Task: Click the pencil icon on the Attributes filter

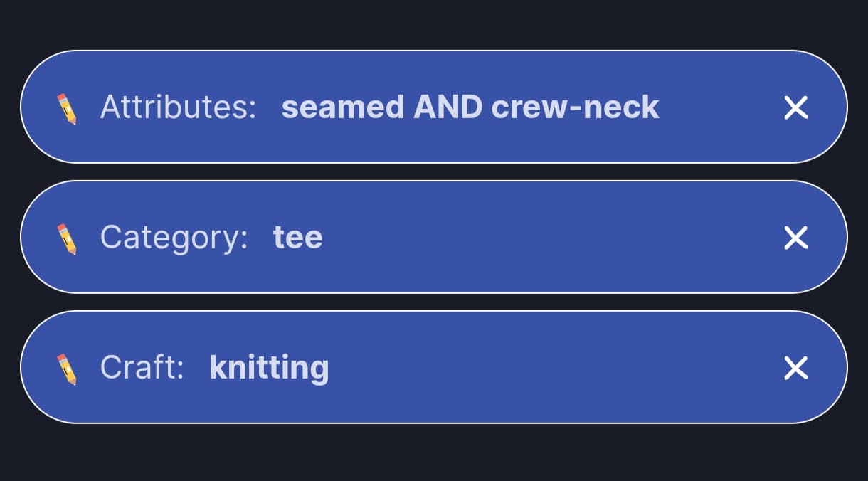Action: (x=66, y=108)
